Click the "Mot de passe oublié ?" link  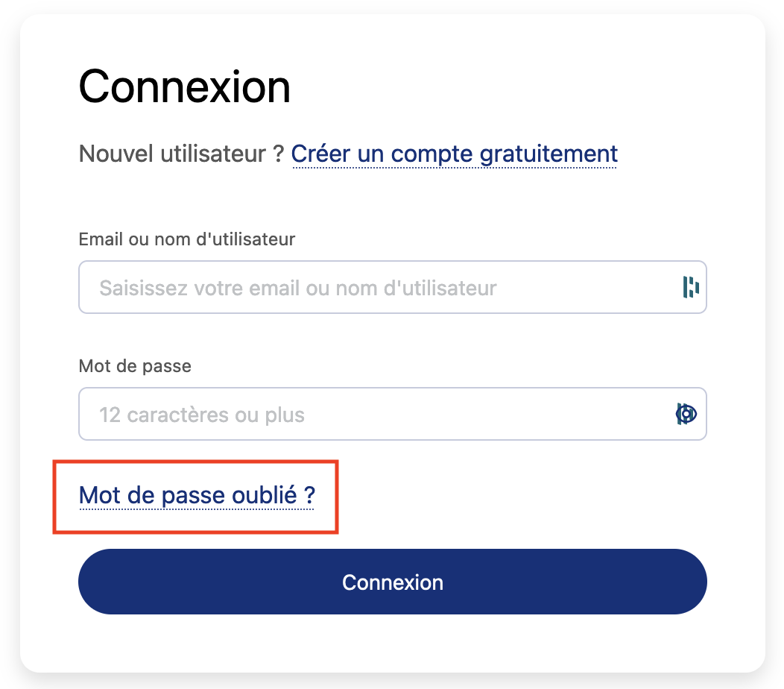[197, 495]
